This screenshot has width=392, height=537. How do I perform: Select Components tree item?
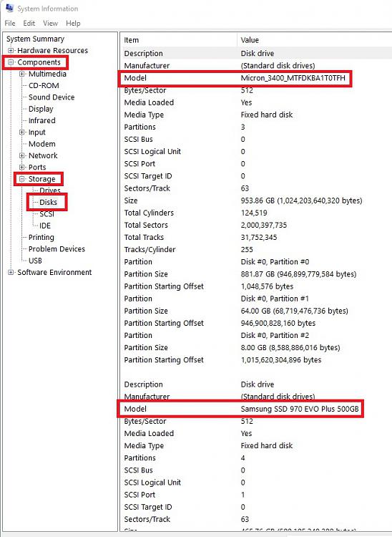pos(39,62)
